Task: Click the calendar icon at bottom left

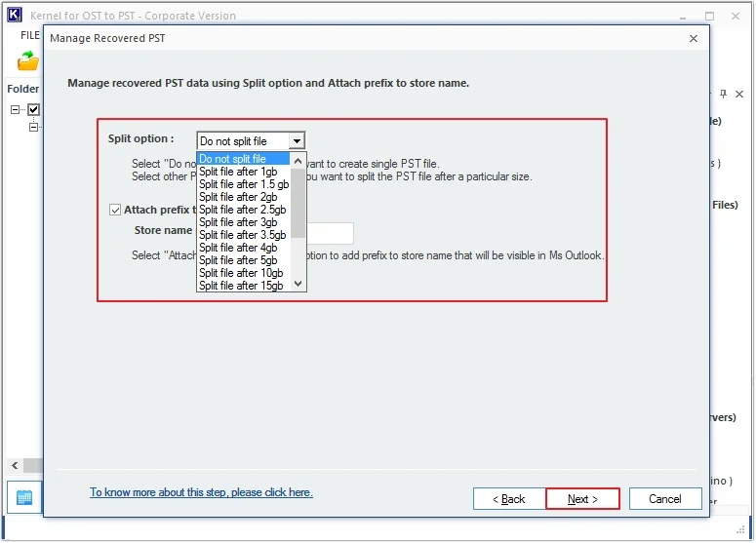Action: click(x=24, y=497)
